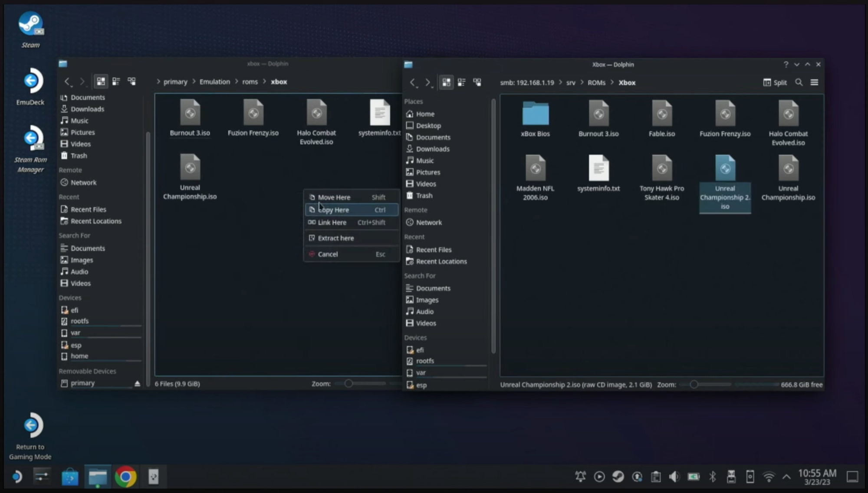Expand chevron after smb address breadcrumb
The height and width of the screenshot is (493, 868).
pos(560,82)
